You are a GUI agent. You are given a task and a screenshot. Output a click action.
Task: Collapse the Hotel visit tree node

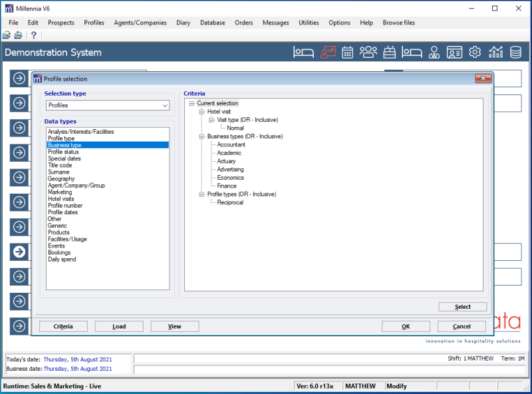tap(201, 112)
